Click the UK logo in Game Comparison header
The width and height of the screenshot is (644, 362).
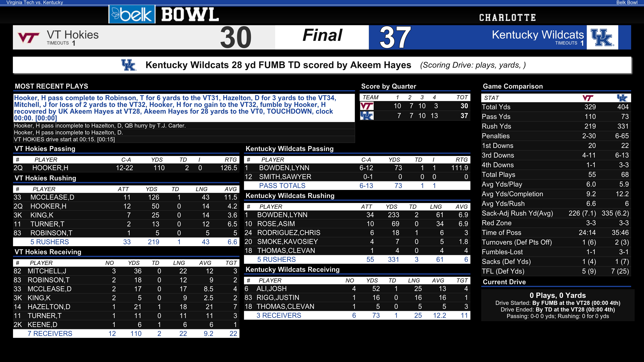point(622,98)
